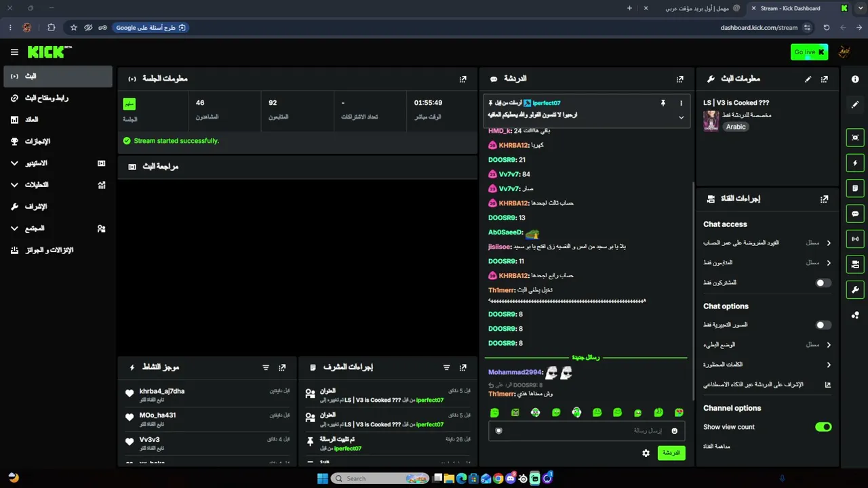Toggle the wrench icon in the right rail
The image size is (868, 488).
coord(855,290)
